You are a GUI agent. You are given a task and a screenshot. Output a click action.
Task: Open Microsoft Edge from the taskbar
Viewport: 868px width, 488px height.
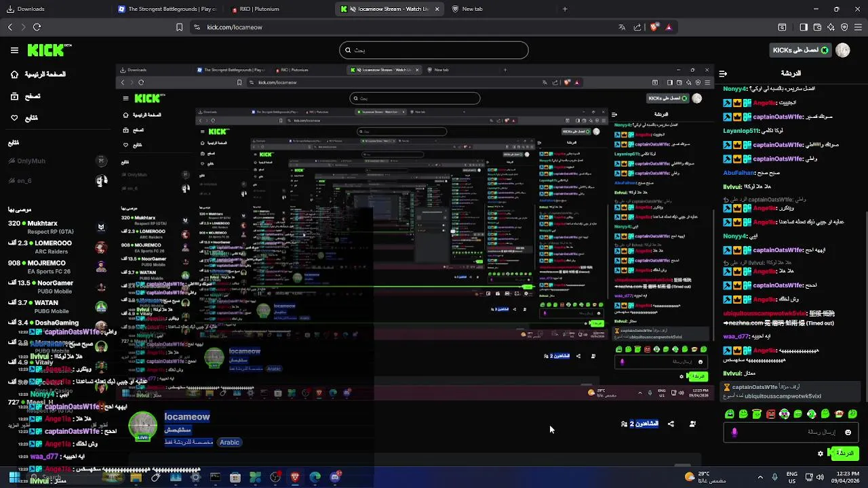point(315,477)
